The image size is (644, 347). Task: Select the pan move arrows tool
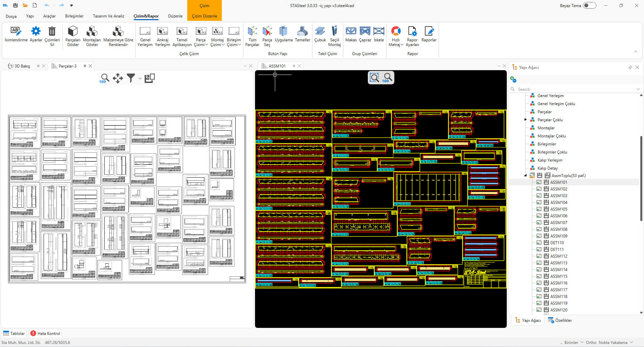point(118,78)
